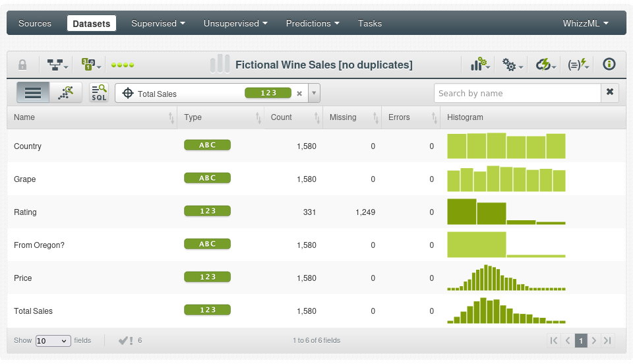Open the SQL query view
Screen dimensions: 637x364
pos(99,93)
